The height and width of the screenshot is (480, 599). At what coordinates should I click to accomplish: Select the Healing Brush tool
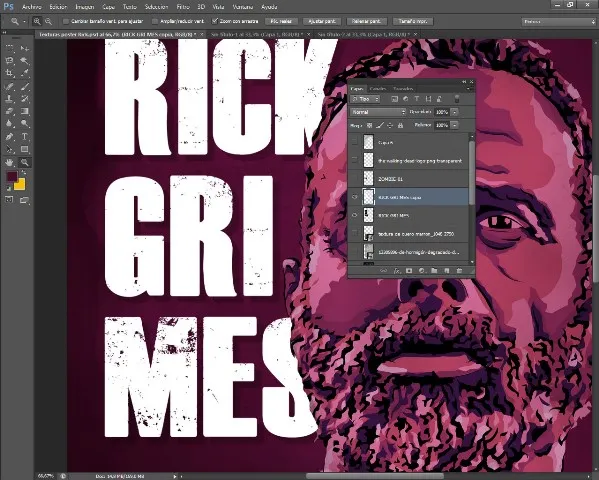(10, 86)
